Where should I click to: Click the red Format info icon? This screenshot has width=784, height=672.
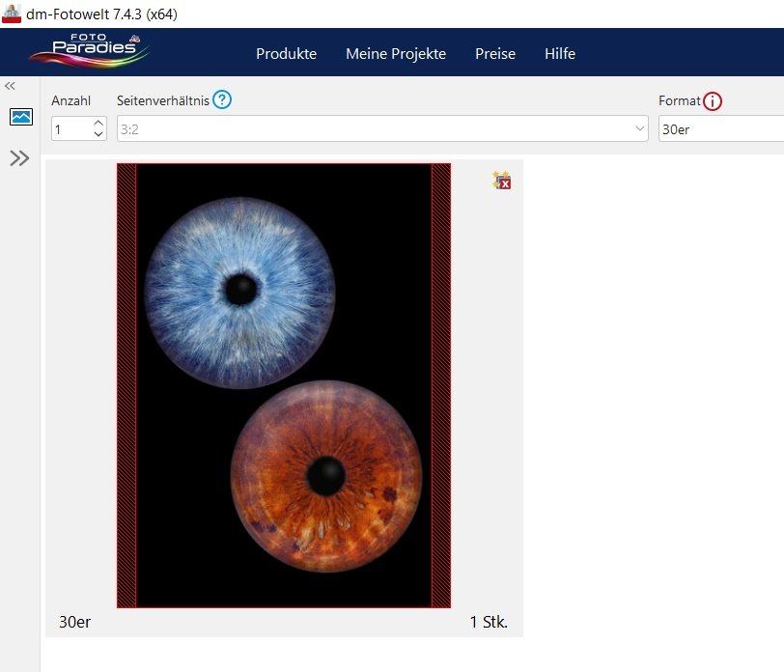(713, 101)
